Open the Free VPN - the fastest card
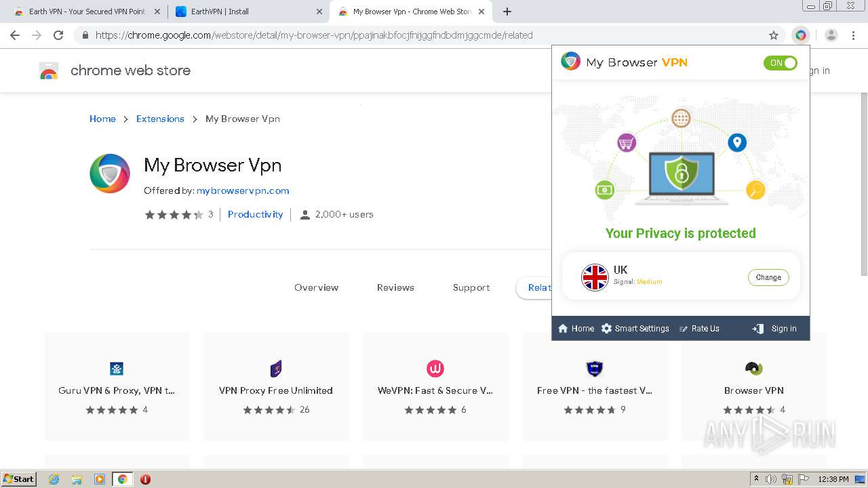The height and width of the screenshot is (488, 868). point(595,387)
